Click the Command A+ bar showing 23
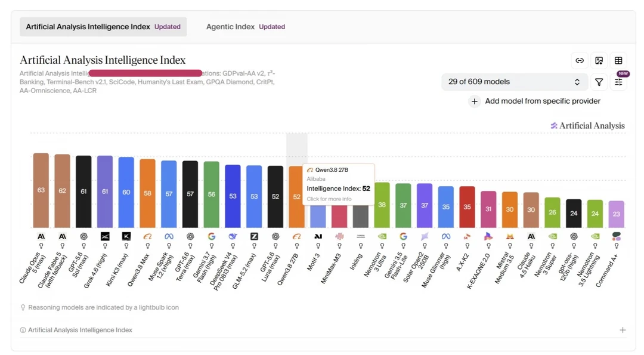644x355 pixels. point(617,214)
